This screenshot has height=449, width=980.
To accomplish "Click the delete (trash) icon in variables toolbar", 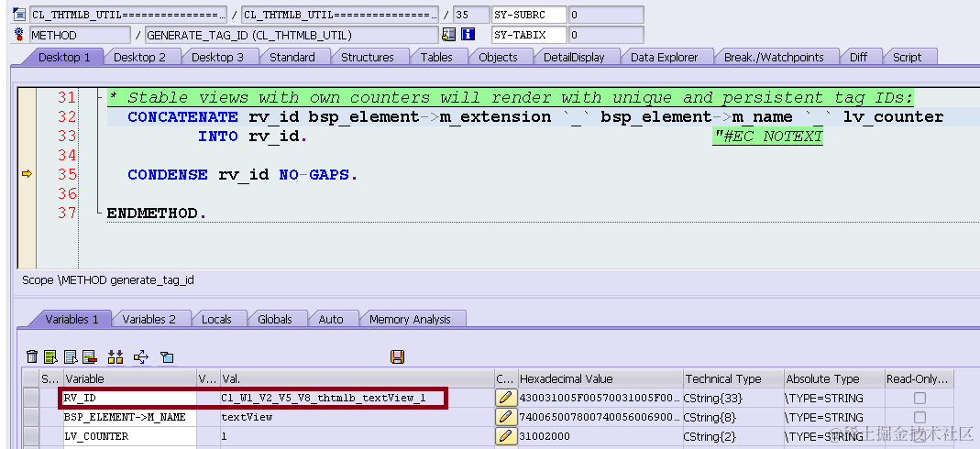I will 32,356.
